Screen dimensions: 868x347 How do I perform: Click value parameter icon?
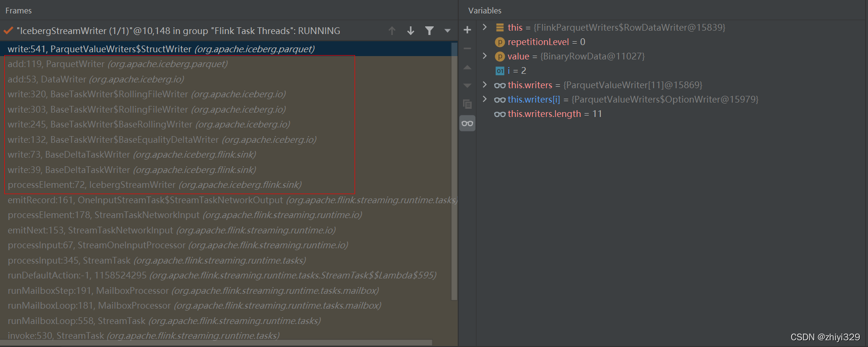click(x=500, y=57)
